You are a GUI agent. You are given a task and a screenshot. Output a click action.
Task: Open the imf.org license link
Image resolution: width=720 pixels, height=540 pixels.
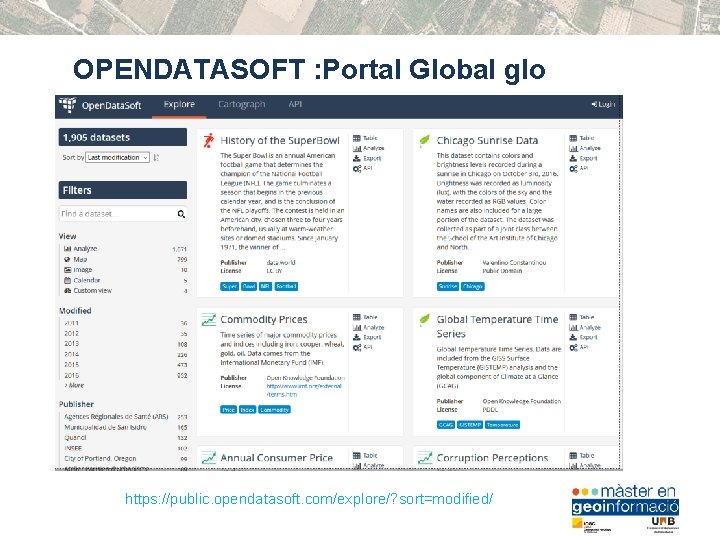click(304, 390)
